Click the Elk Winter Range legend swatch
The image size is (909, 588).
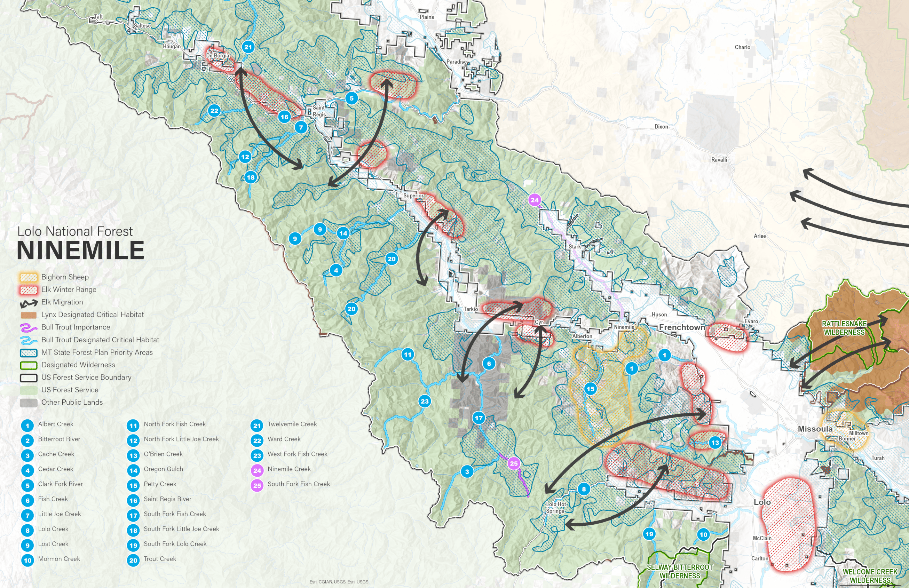29,290
